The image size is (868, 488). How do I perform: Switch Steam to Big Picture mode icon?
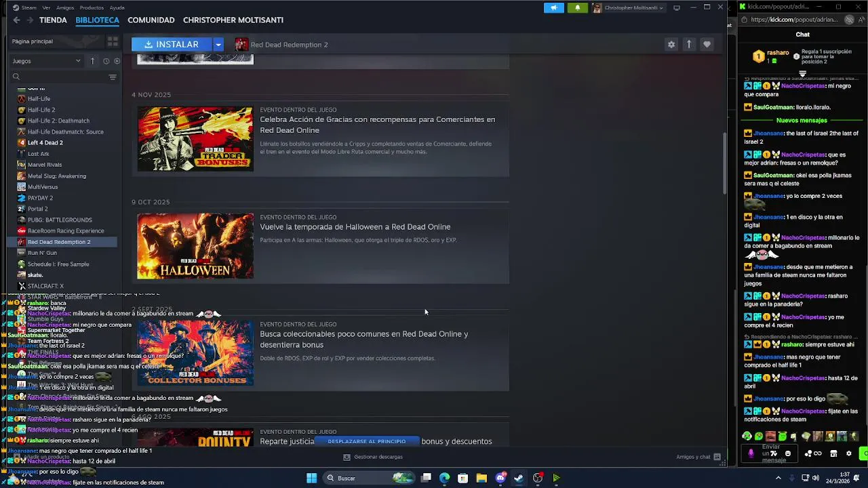(676, 7)
